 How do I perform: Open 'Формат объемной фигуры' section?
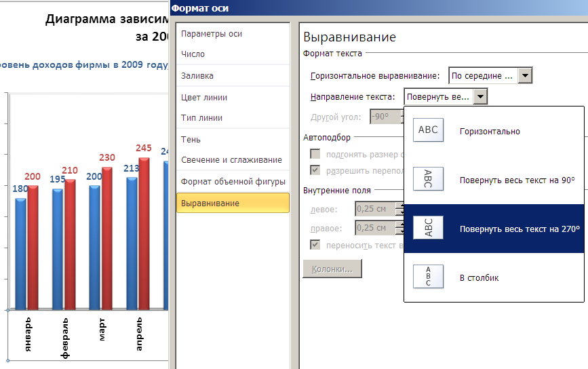click(233, 182)
